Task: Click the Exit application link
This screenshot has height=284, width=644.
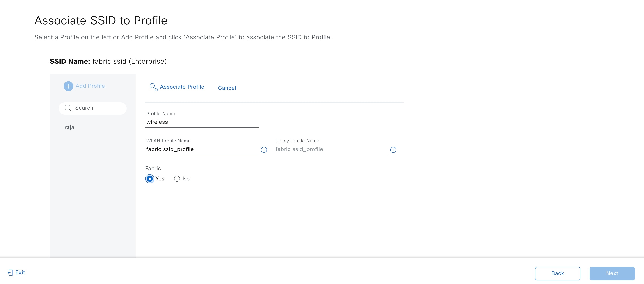Action: [x=16, y=272]
